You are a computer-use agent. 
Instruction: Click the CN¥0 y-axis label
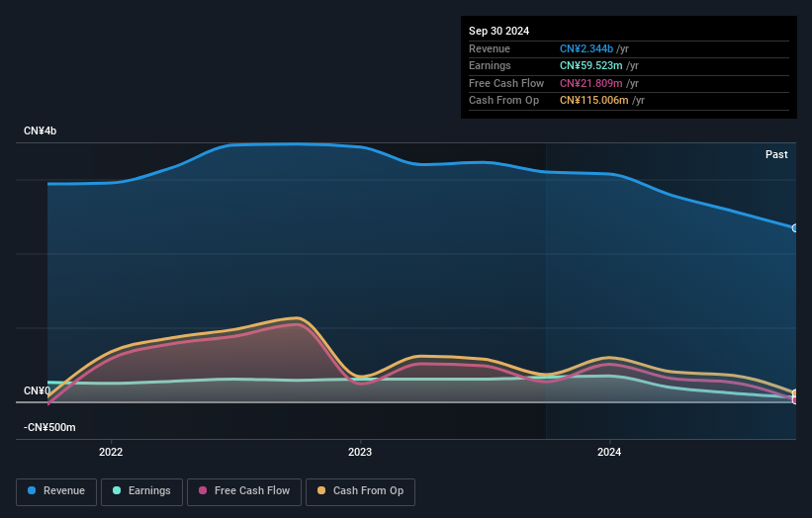tap(37, 390)
